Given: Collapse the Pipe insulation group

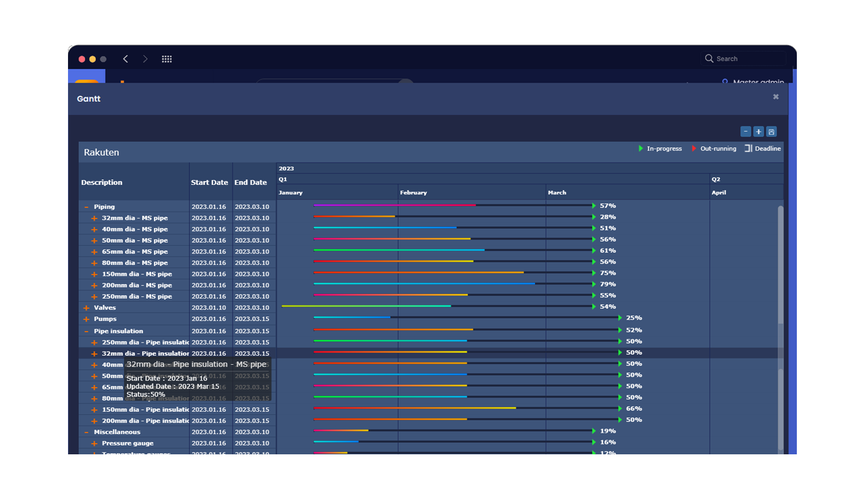Looking at the screenshot, I should tap(86, 331).
